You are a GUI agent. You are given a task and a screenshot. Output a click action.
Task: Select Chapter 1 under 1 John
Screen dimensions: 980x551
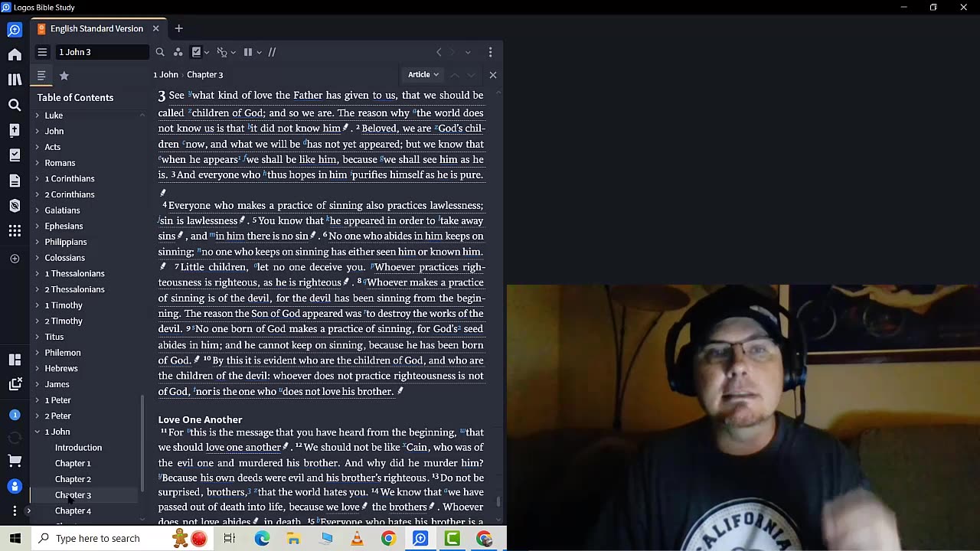click(73, 463)
